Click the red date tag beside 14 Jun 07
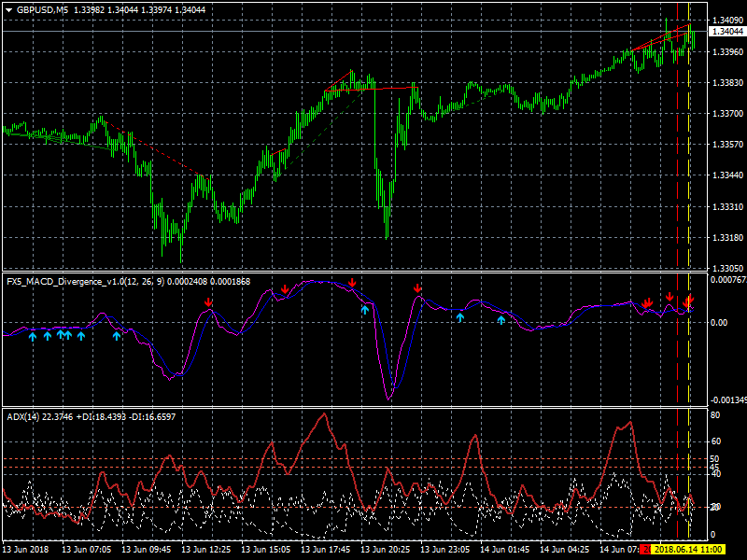 [x=645, y=549]
